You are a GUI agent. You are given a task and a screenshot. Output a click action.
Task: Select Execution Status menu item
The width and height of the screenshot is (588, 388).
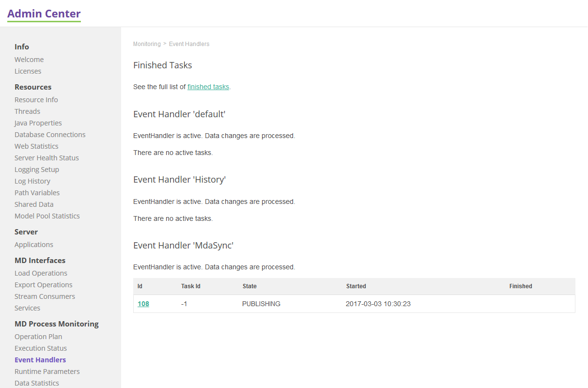pos(41,348)
